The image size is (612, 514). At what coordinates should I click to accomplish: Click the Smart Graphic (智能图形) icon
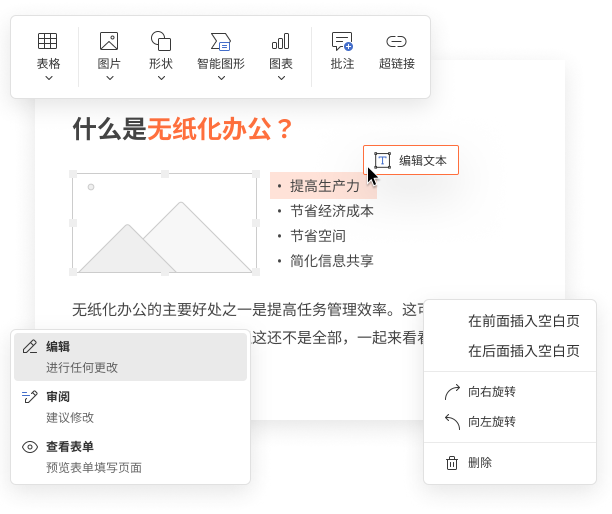[x=221, y=41]
